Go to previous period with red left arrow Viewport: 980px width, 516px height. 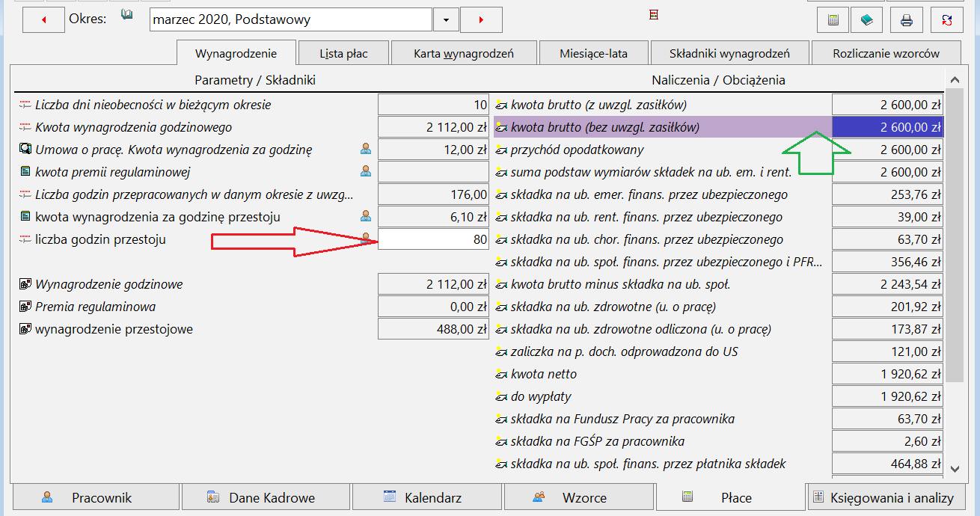[x=44, y=20]
